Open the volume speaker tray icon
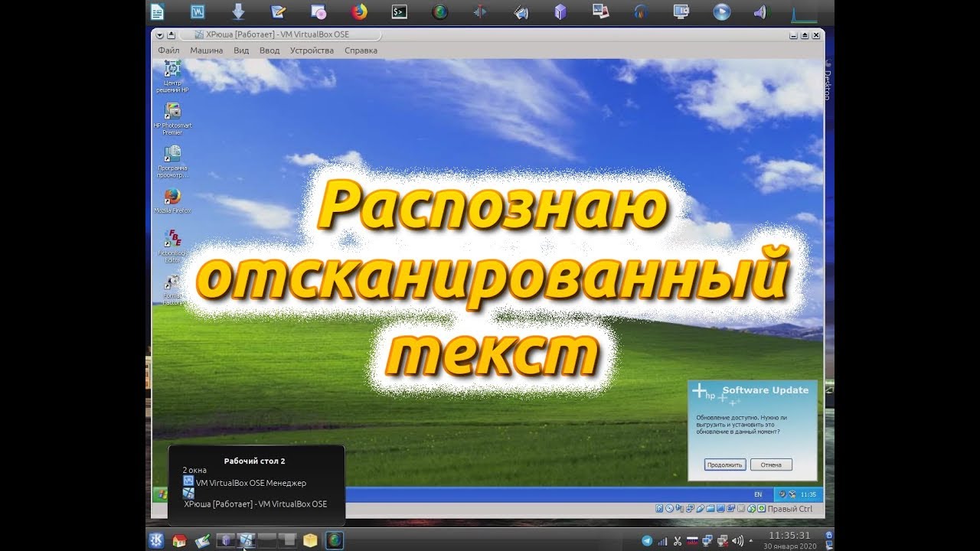 [x=737, y=540]
